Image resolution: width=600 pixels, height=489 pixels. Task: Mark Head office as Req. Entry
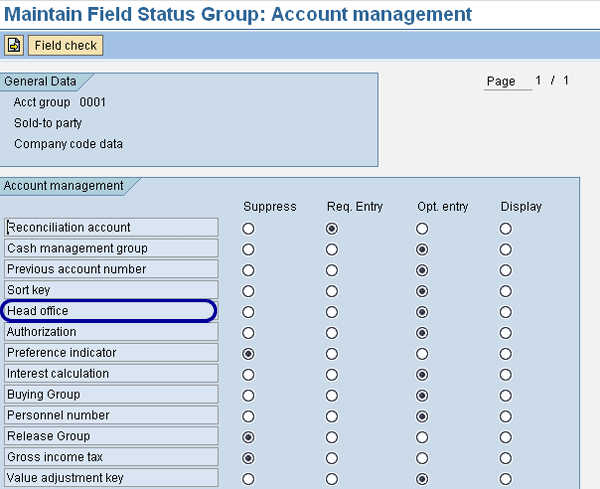pos(334,312)
